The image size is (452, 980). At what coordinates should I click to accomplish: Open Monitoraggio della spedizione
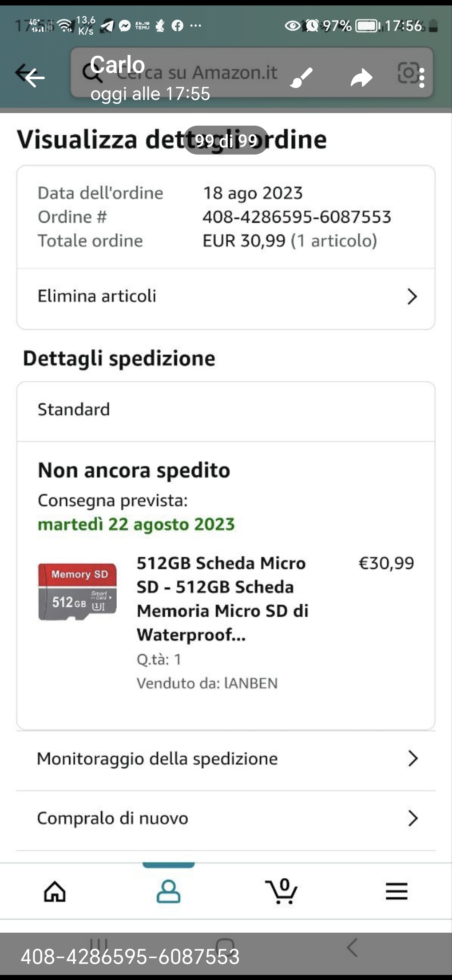(157, 759)
